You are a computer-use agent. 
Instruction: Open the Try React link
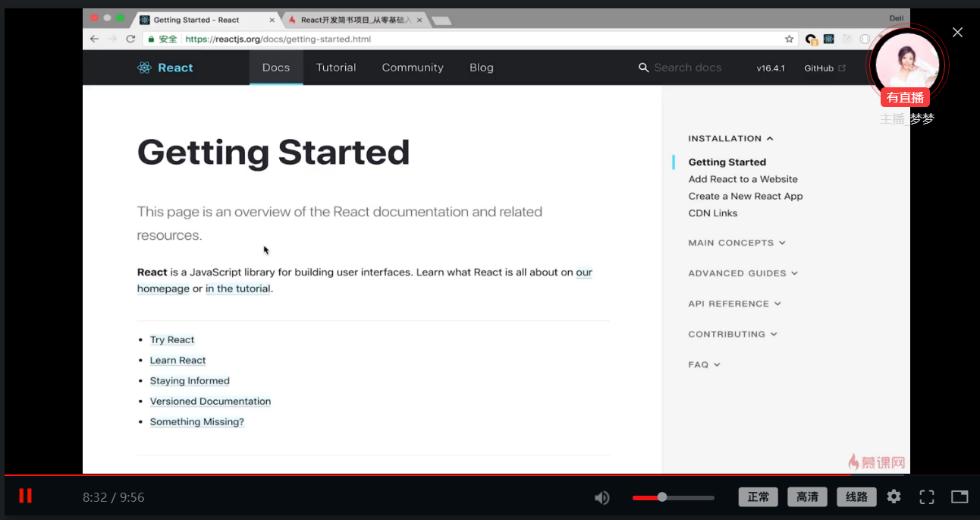171,339
